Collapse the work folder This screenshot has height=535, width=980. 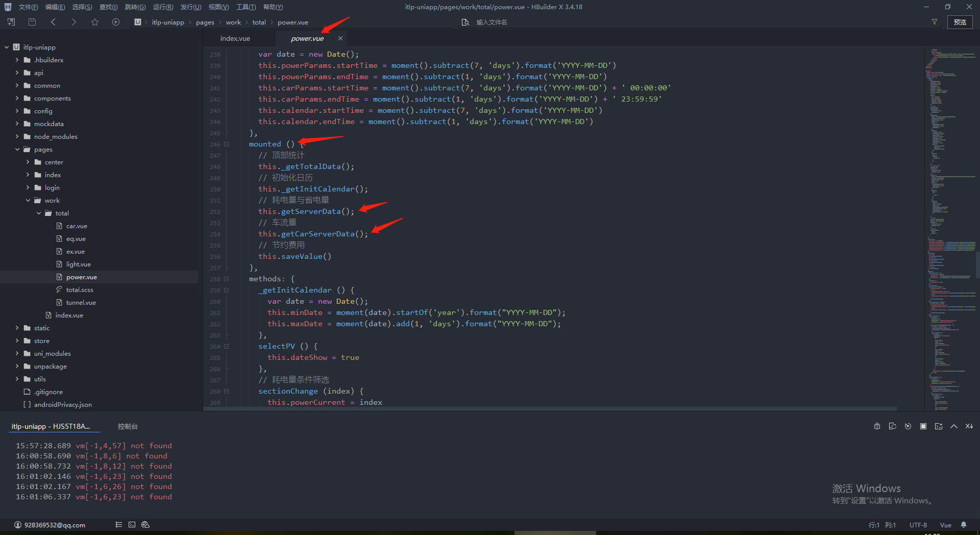tap(28, 200)
